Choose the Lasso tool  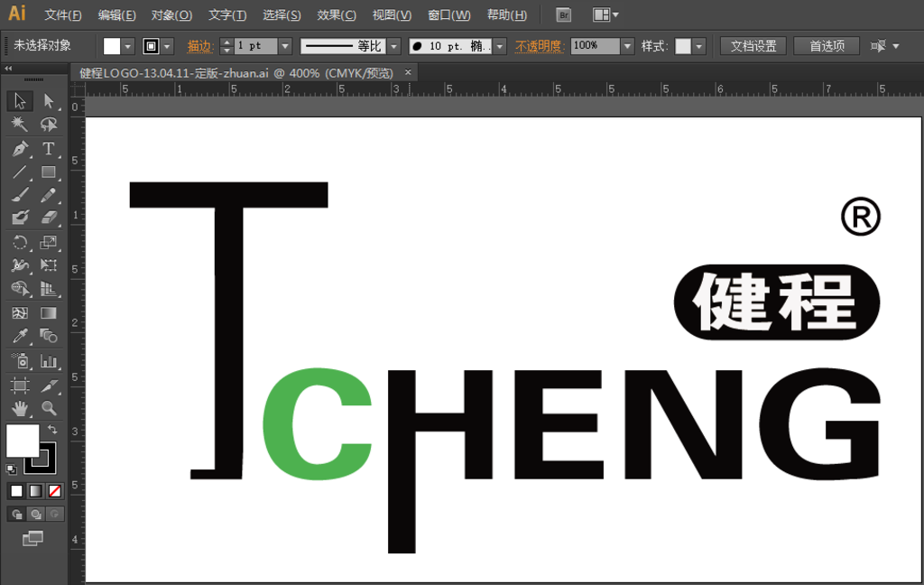[x=49, y=124]
